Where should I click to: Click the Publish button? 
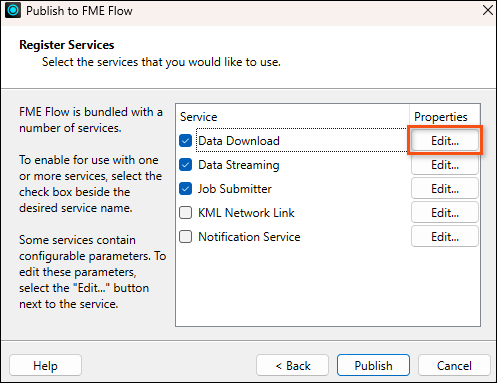tap(373, 365)
